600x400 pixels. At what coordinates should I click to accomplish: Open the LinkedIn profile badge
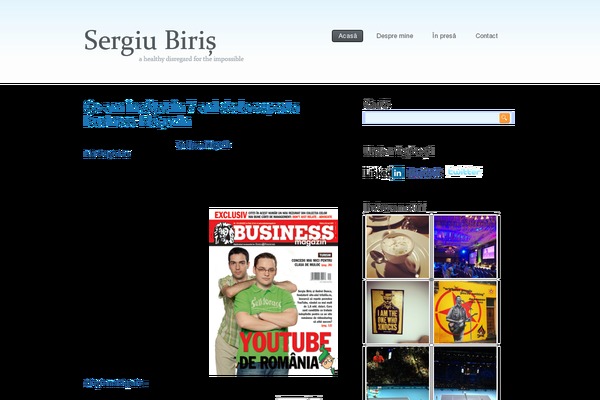coord(383,173)
